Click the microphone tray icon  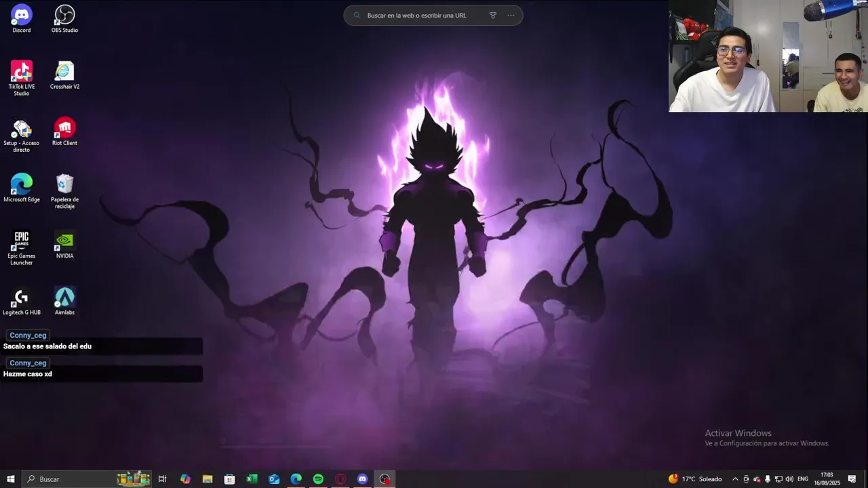click(768, 479)
